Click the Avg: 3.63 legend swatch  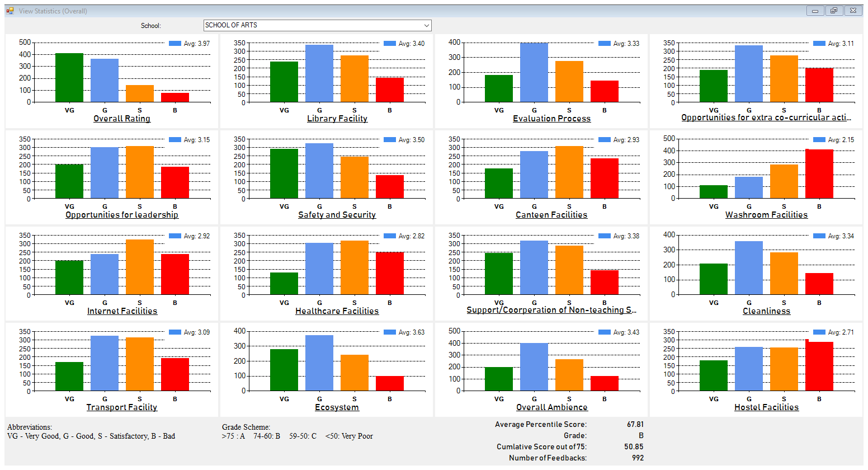(390, 332)
